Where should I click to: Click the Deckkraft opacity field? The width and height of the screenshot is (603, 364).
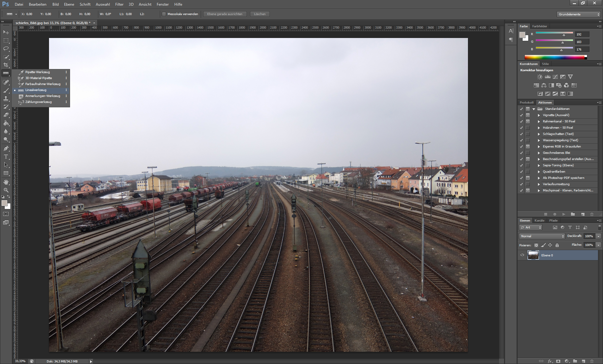coord(589,236)
